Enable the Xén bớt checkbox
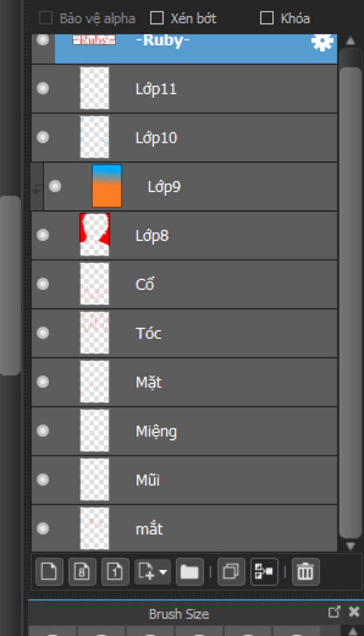 pyautogui.click(x=157, y=18)
